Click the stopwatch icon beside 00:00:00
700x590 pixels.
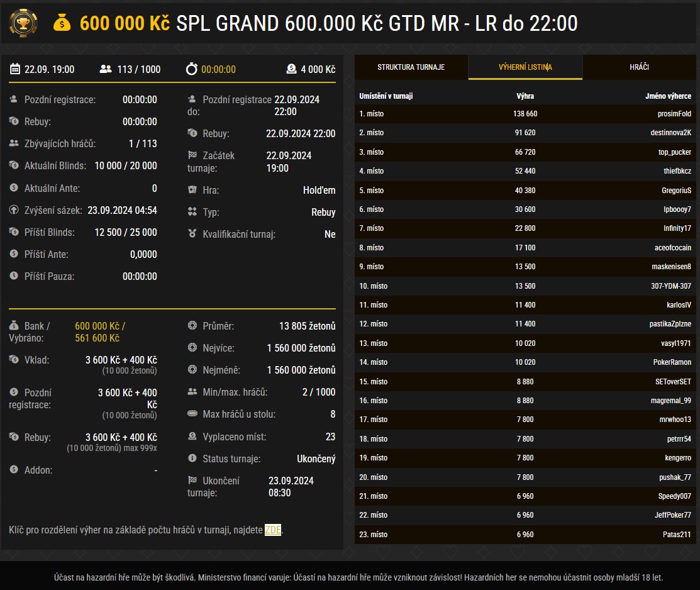pyautogui.click(x=192, y=69)
